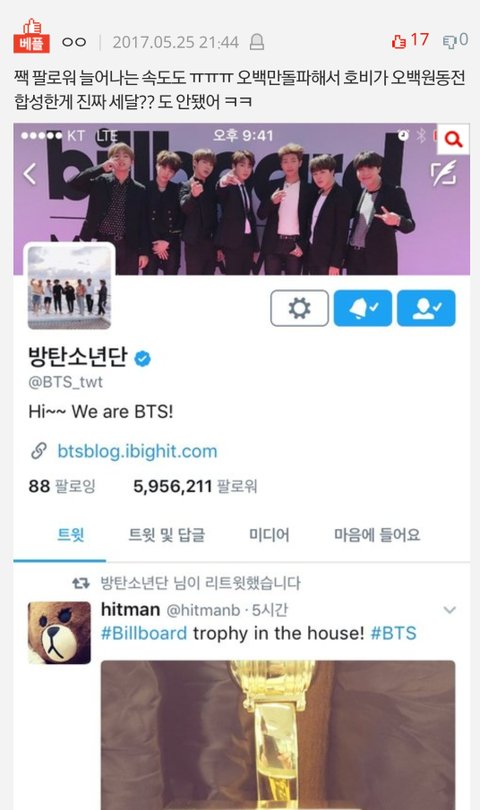This screenshot has height=810, width=480.
Task: Click the red magnifier search icon
Action: [453, 139]
